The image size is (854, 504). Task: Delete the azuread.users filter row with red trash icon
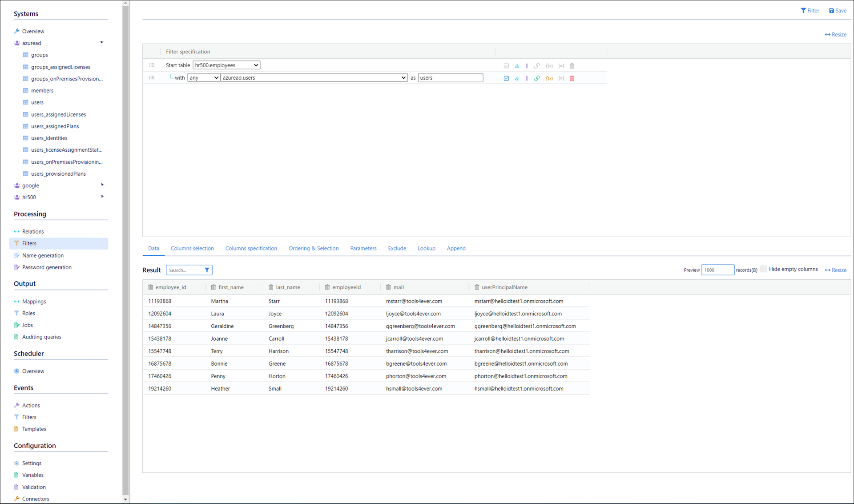pos(572,78)
